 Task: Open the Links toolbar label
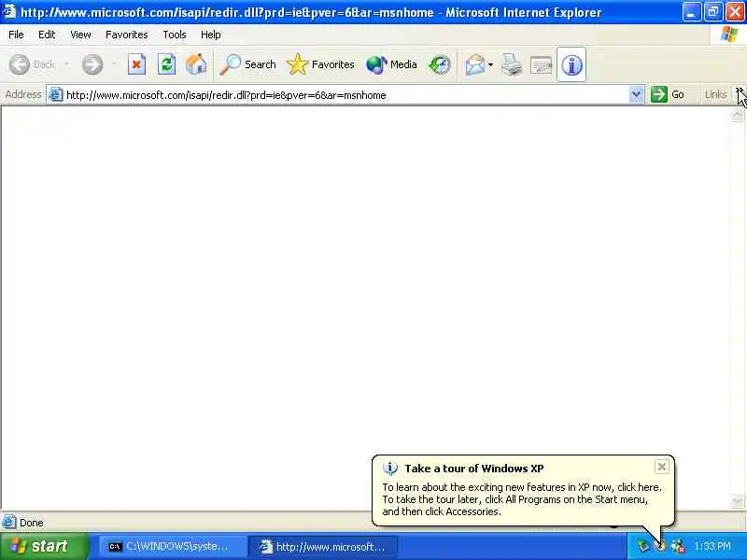point(715,94)
